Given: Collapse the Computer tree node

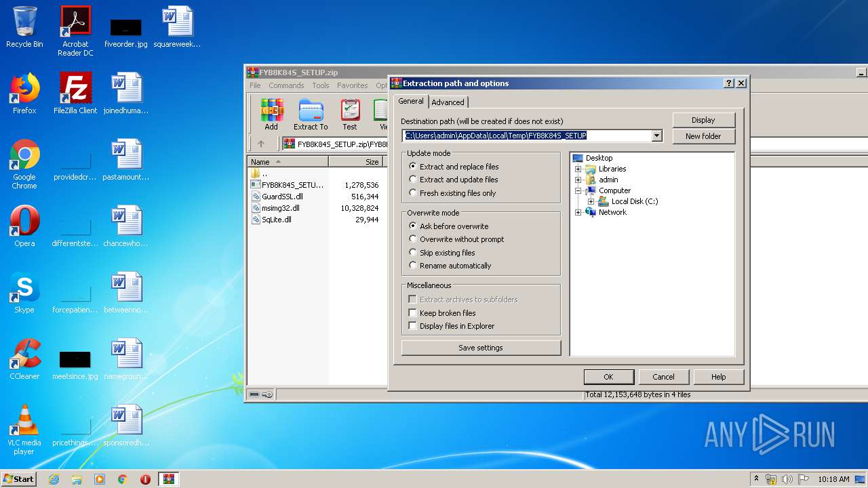Looking at the screenshot, I should pos(578,190).
